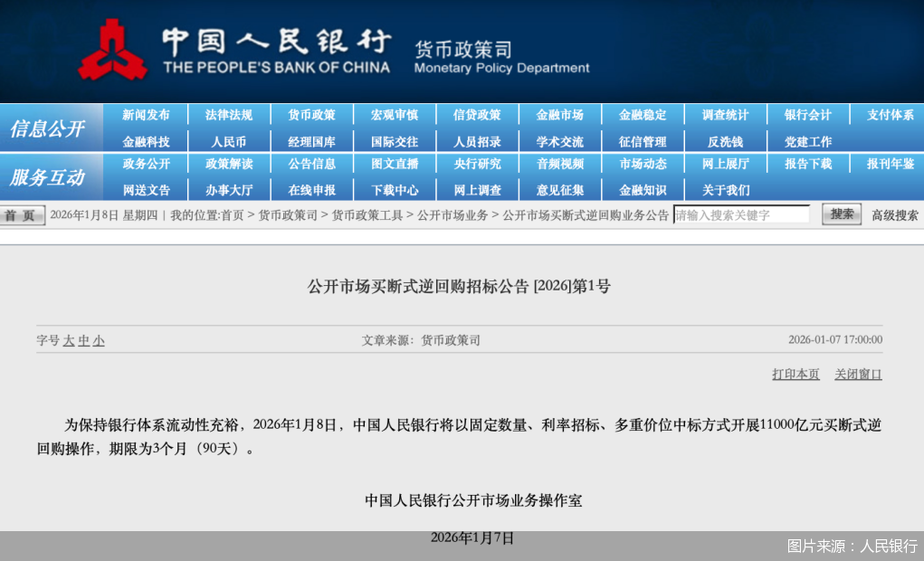Open the 央行研究 section
Image resolution: width=924 pixels, height=561 pixels.
[x=477, y=164]
